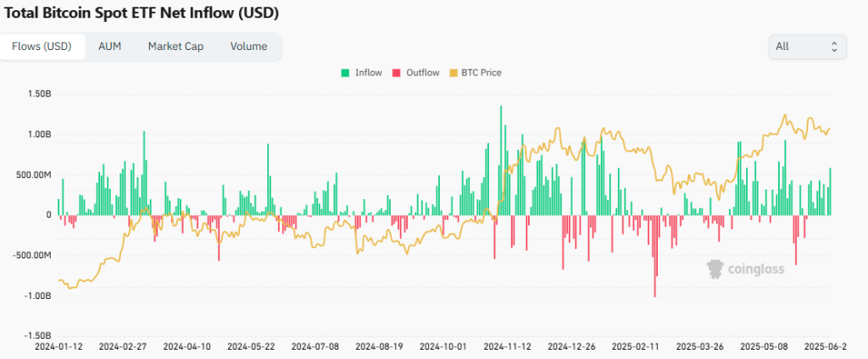Click the coinglass watermark logo icon

point(715,268)
